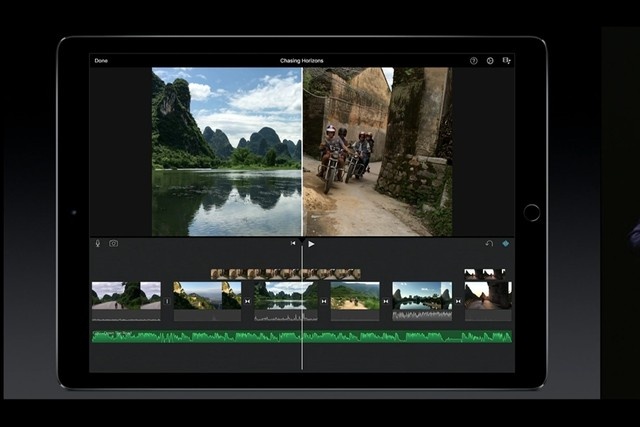The image size is (640, 427).
Task: Tap the right viewer image of motorcyclists
Action: tap(378, 151)
